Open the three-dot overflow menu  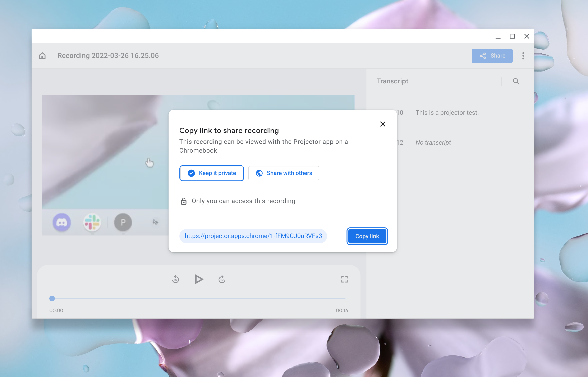tap(523, 55)
